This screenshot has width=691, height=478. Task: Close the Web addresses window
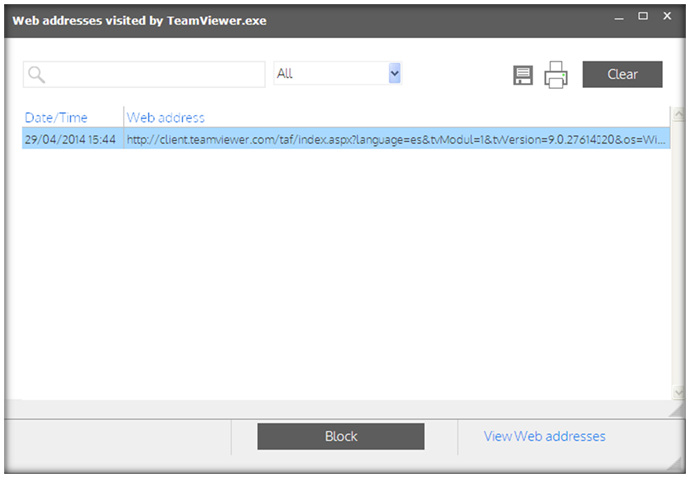coord(667,16)
